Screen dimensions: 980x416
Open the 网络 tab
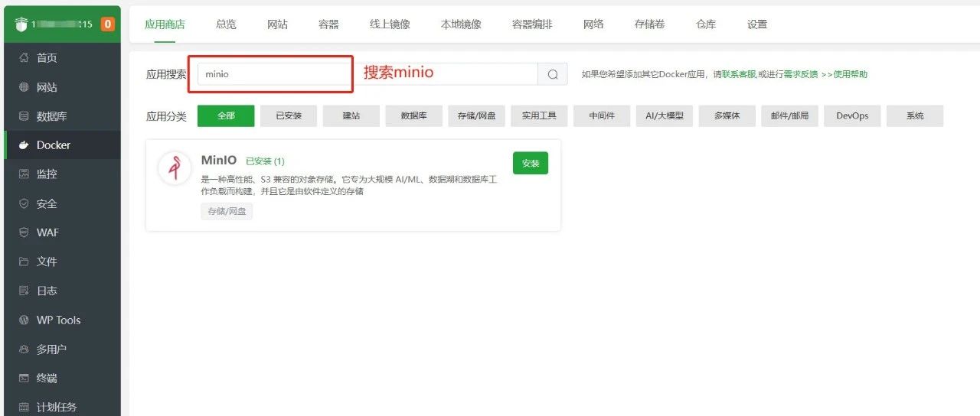[593, 24]
